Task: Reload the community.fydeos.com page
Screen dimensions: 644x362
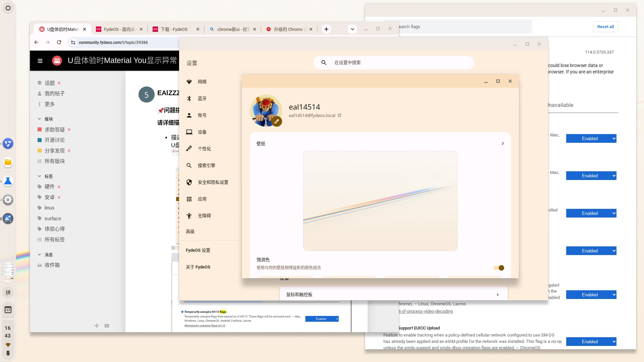Action: click(59, 42)
